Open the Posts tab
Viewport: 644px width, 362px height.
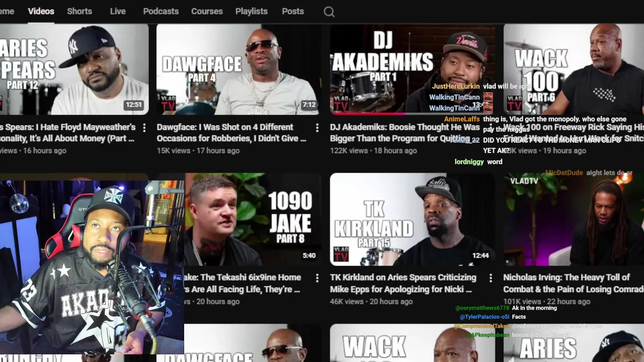tap(293, 11)
